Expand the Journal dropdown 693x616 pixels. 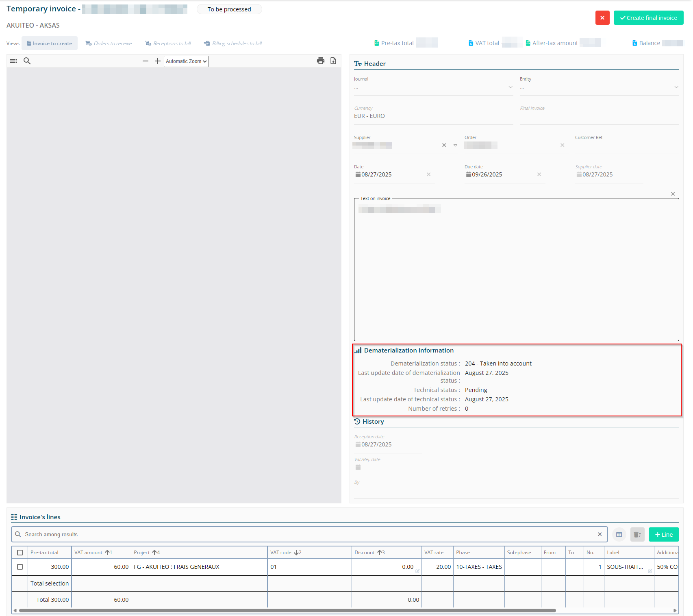pos(511,87)
